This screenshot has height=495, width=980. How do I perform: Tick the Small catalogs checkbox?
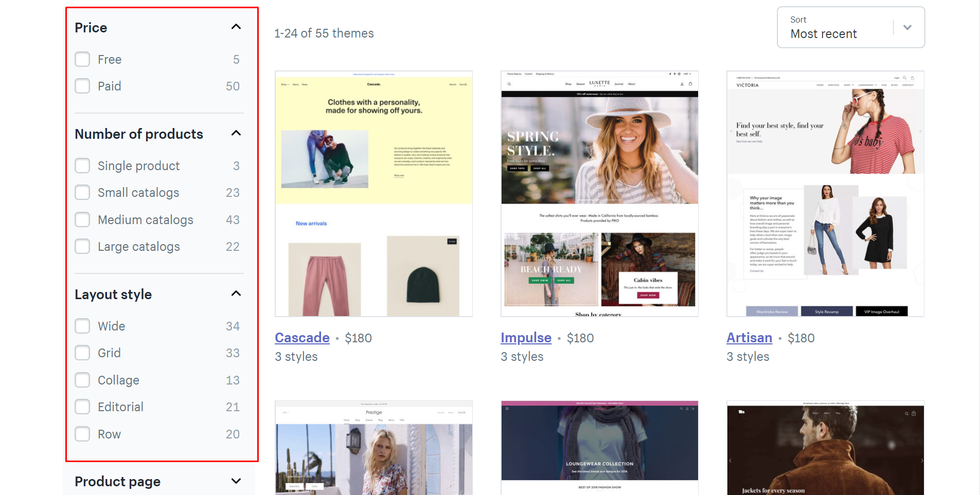click(x=82, y=192)
